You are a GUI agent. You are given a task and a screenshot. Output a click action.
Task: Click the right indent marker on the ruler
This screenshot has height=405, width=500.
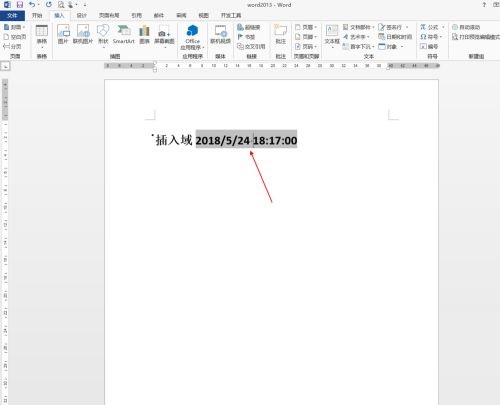click(388, 68)
